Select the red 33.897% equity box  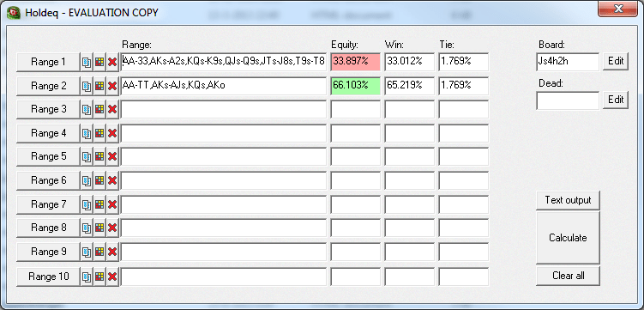coord(356,62)
